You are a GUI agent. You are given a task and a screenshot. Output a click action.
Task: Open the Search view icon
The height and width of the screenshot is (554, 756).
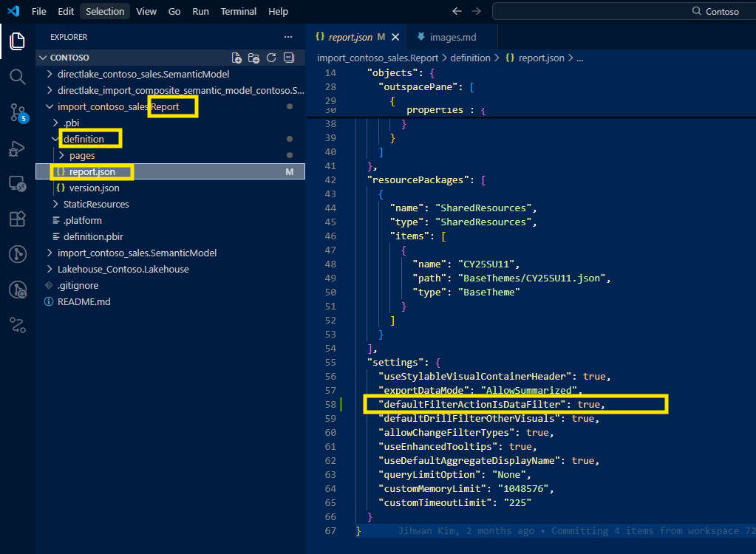point(17,77)
